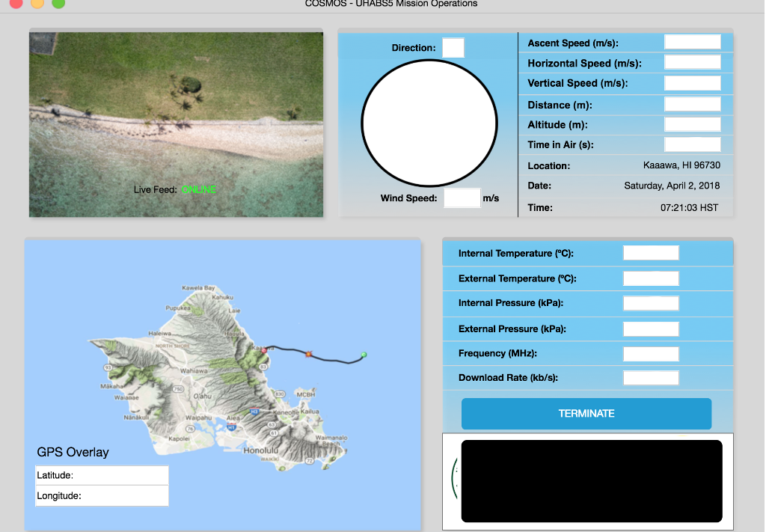Click the red launch marker on the map
The height and width of the screenshot is (532, 766).
pyautogui.click(x=264, y=349)
